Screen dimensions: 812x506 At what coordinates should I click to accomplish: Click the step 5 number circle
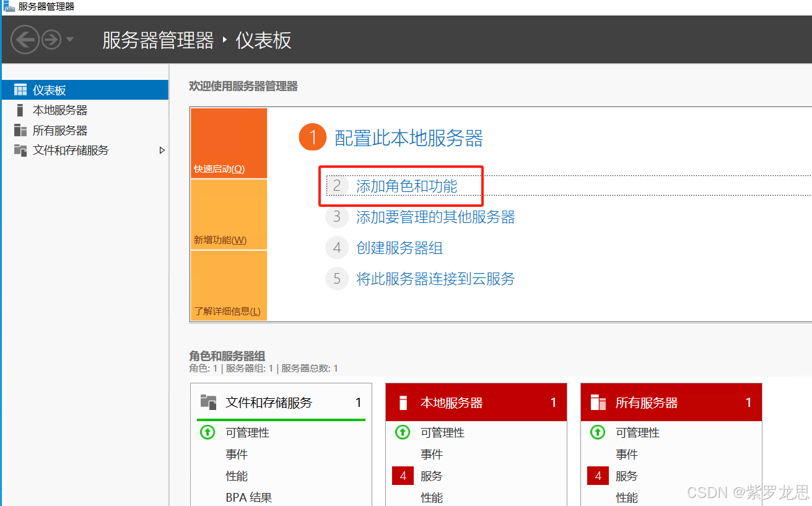[x=337, y=279]
